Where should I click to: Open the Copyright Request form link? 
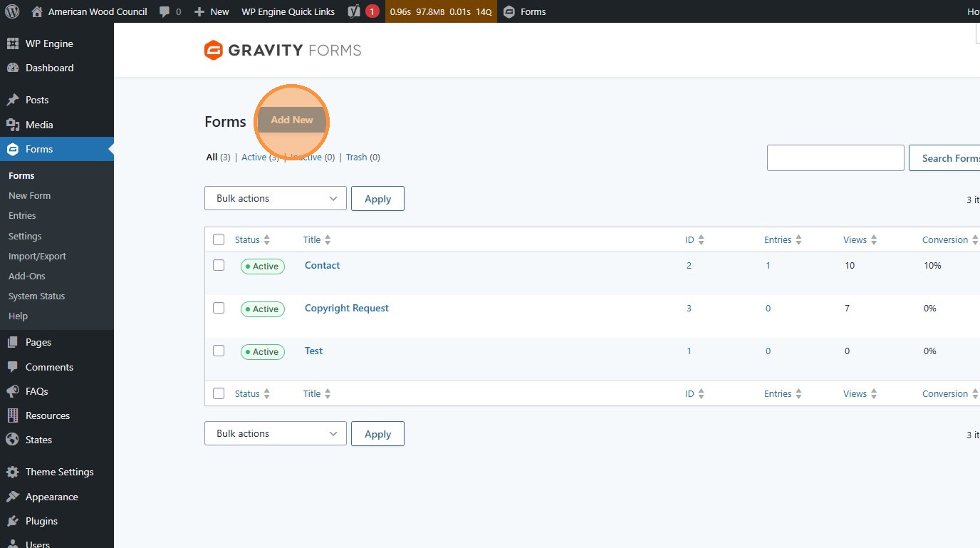point(347,308)
